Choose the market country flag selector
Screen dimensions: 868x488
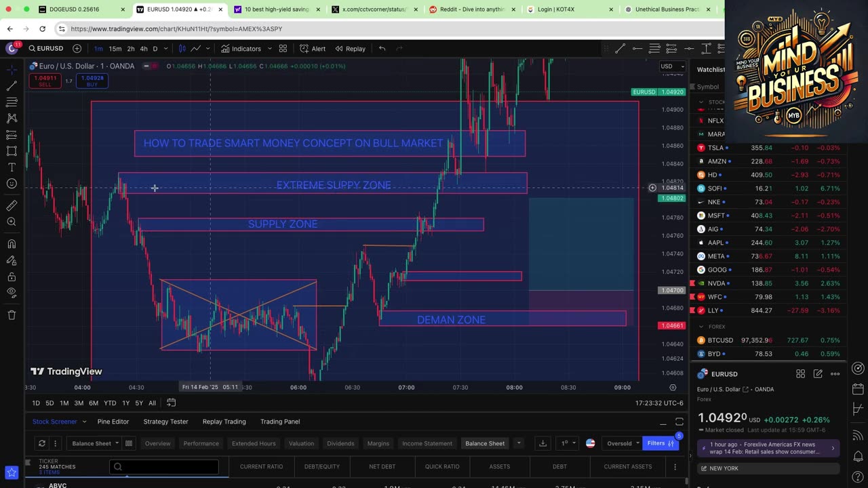click(590, 443)
